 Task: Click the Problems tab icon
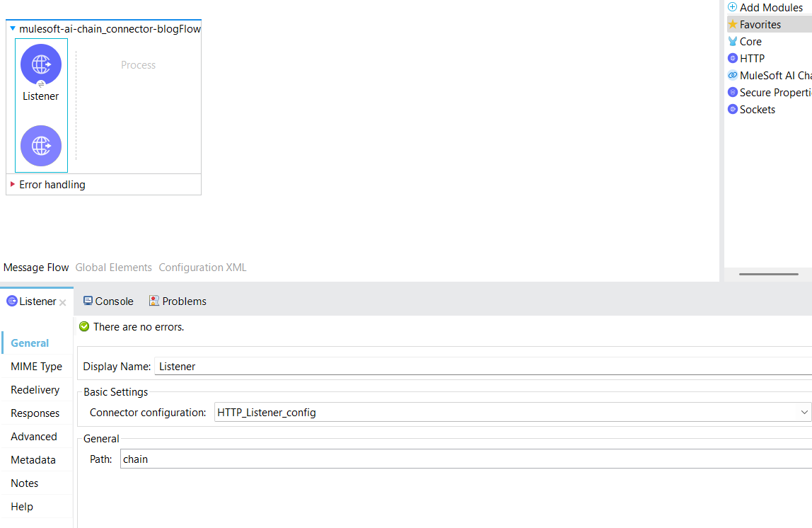tap(153, 301)
